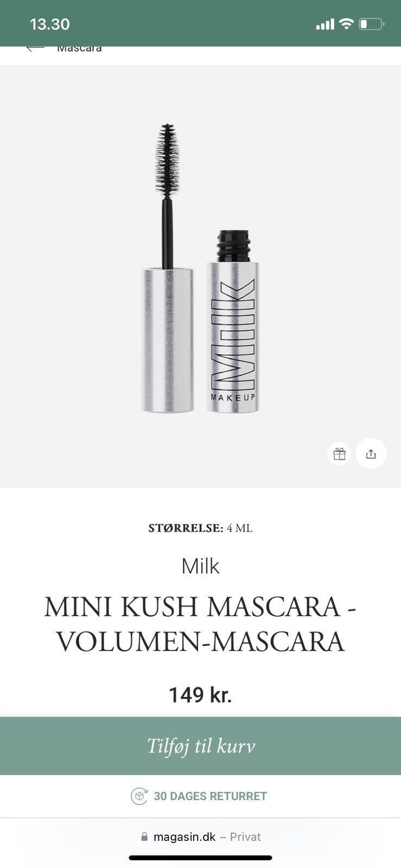This screenshot has width=401, height=868.
Task: Tap the cellular signal bars
Action: [325, 24]
